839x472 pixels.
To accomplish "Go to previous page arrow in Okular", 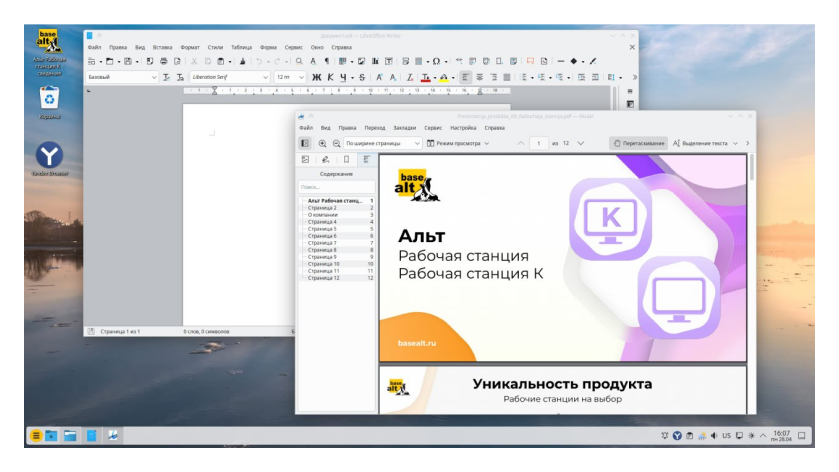I will [x=520, y=143].
